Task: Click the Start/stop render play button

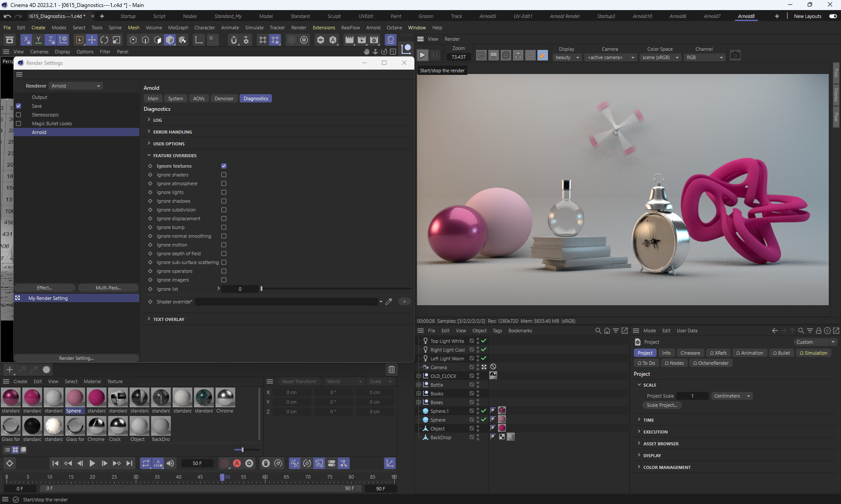Action: (x=422, y=55)
